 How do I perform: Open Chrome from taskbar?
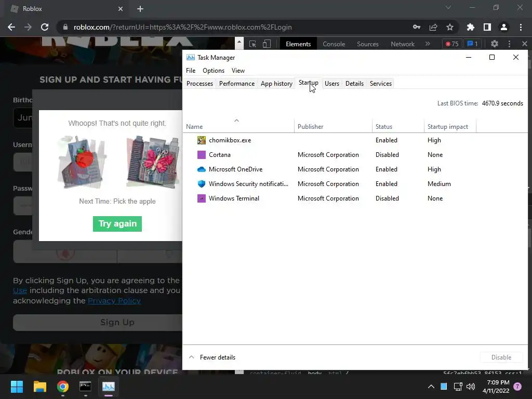[62, 387]
